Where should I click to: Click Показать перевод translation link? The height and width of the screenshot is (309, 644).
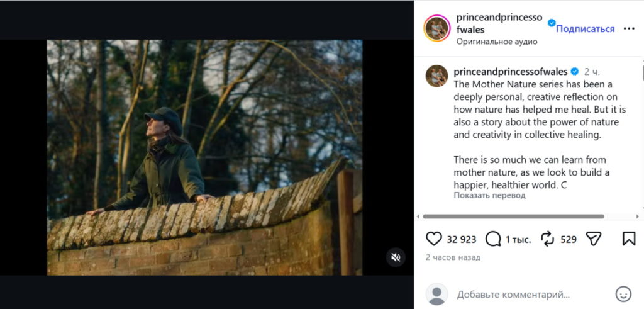(489, 196)
